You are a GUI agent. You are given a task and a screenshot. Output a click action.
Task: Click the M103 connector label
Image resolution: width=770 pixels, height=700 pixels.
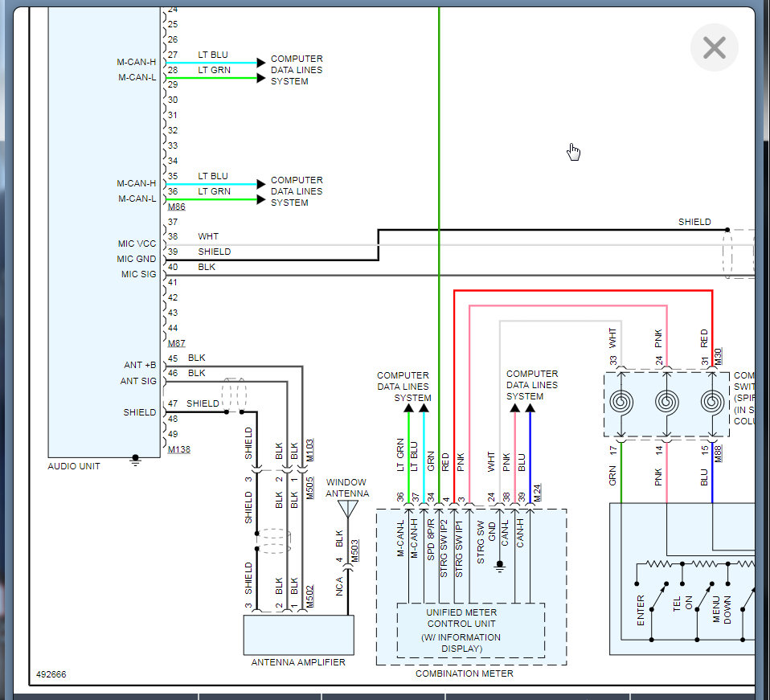(x=309, y=450)
